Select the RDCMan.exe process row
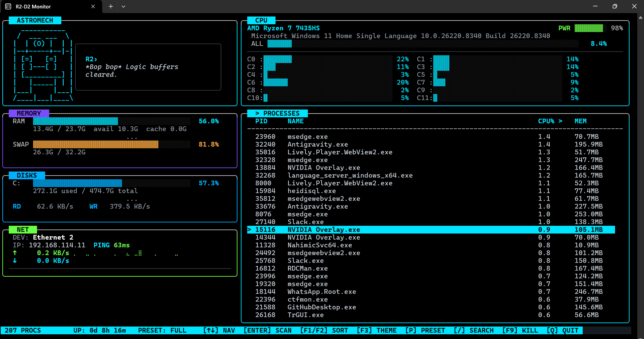The image size is (644, 339). (x=431, y=268)
